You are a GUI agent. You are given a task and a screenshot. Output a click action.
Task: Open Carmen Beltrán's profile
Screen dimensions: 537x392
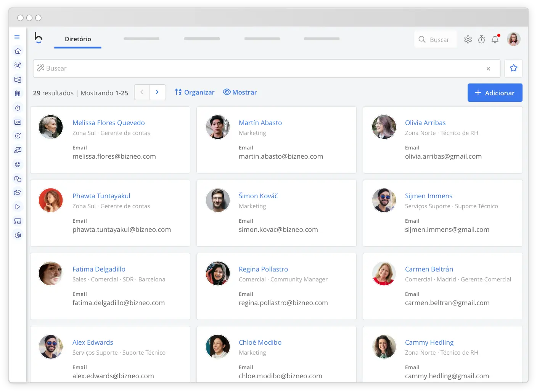click(429, 269)
